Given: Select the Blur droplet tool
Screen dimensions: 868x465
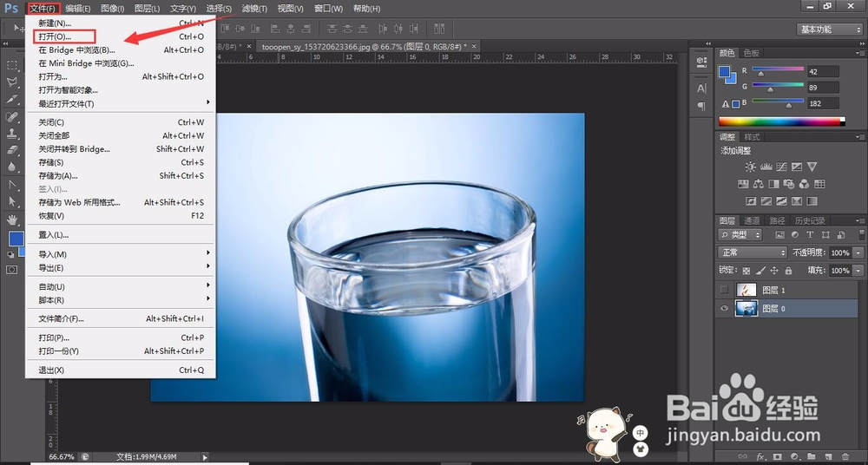Looking at the screenshot, I should (11, 167).
